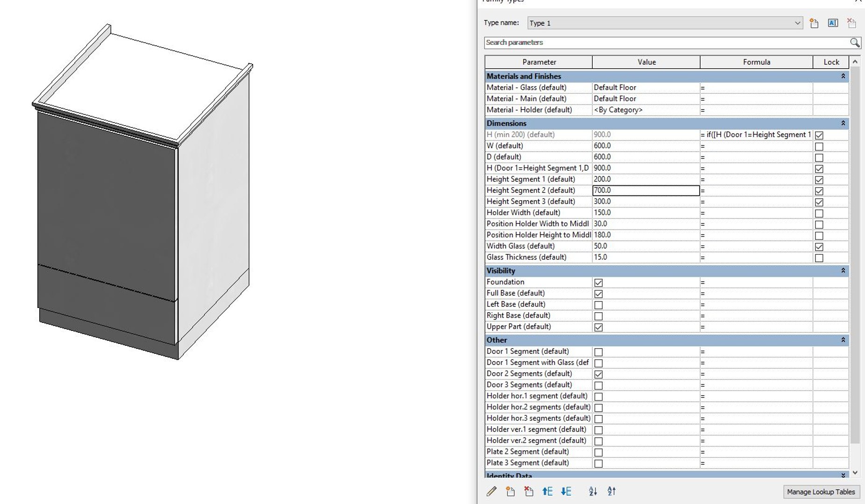Click the Rename Type icon

pos(833,23)
